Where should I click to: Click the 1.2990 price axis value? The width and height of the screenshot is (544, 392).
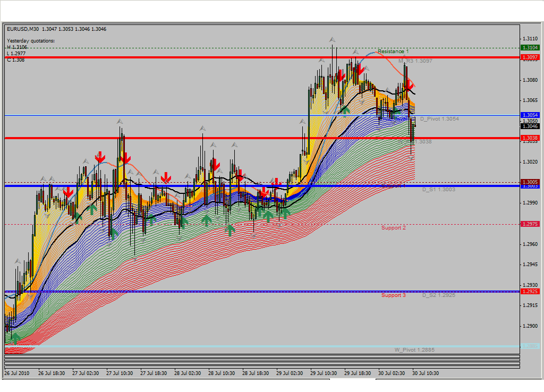click(530, 202)
